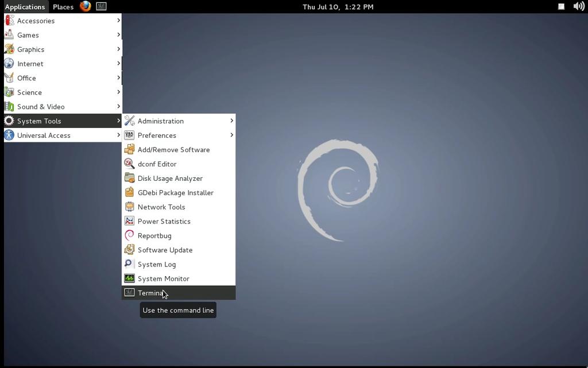The height and width of the screenshot is (368, 588).
Task: Click the white square tray icon
Action: pos(561,6)
